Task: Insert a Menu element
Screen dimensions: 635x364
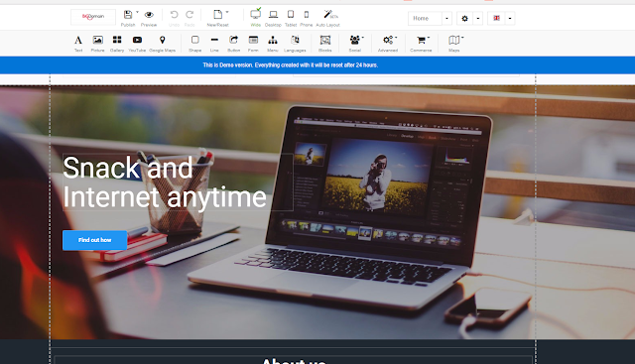Action: pyautogui.click(x=273, y=40)
